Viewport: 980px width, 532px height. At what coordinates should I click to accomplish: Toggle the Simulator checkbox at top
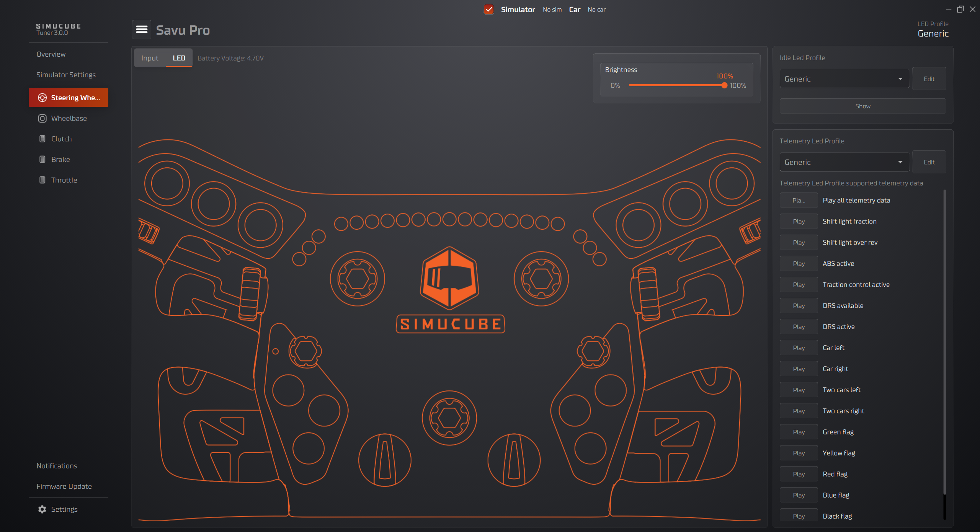488,10
